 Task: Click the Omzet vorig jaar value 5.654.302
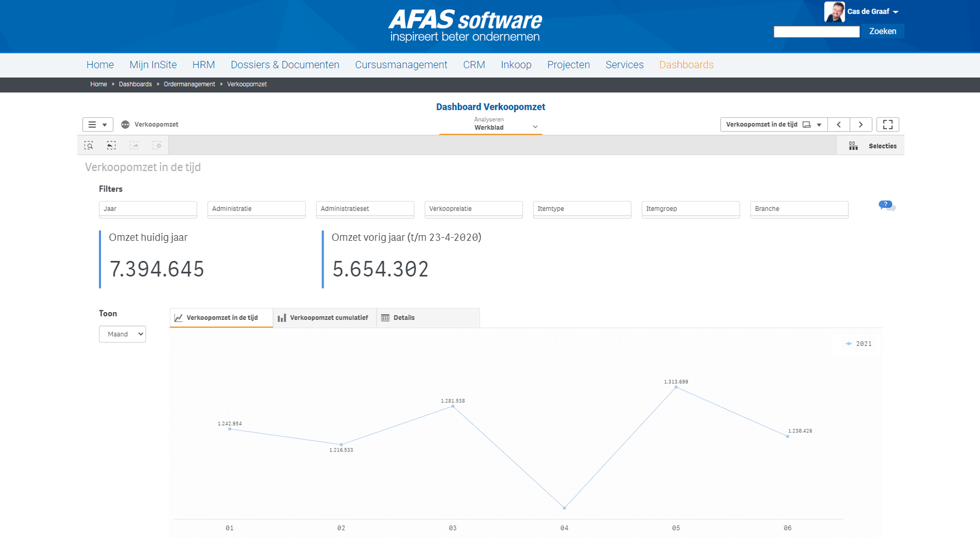coord(380,269)
